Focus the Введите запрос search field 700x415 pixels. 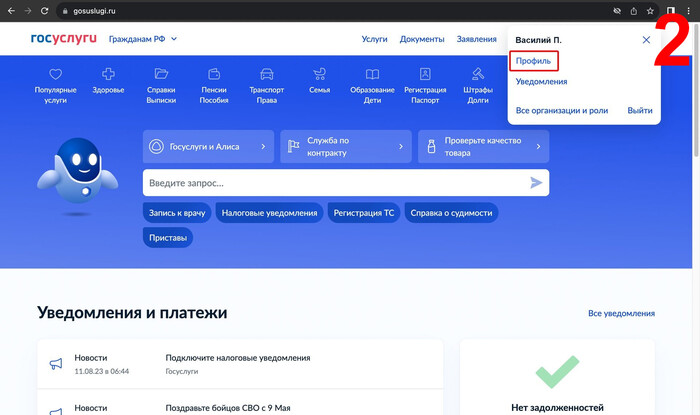[x=335, y=183]
